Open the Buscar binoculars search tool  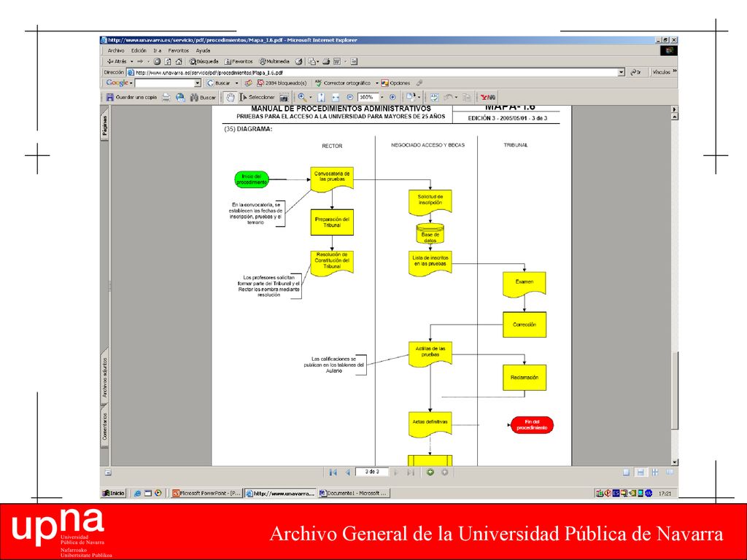click(203, 97)
